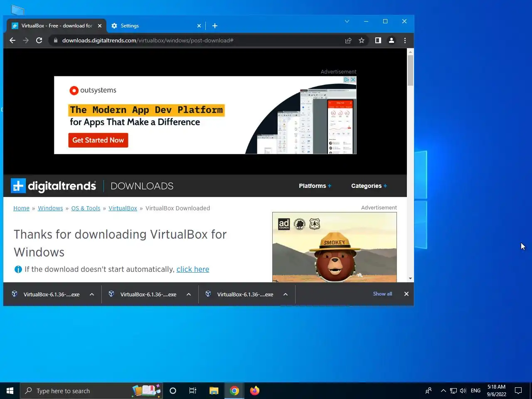Select the VirtualBox - Free download tab
Screen dimensions: 532x399
click(57, 26)
